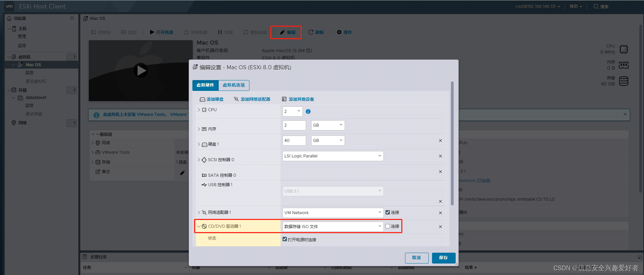644x275 pixels.
Task: Remove SATA Controller 0 with its X
Action: 440,172
